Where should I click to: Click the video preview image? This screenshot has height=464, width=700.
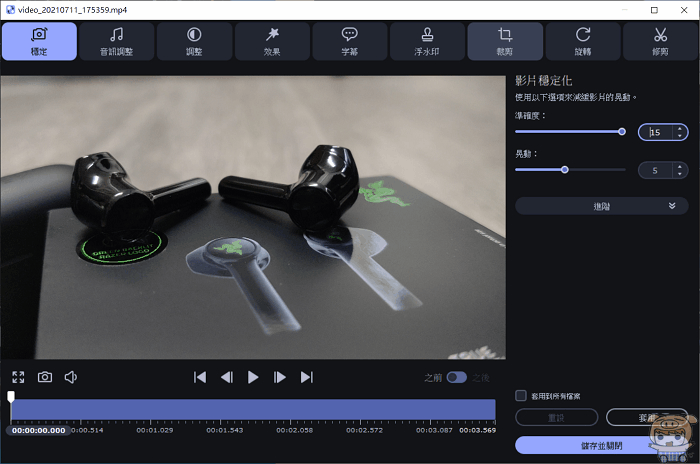click(x=253, y=217)
